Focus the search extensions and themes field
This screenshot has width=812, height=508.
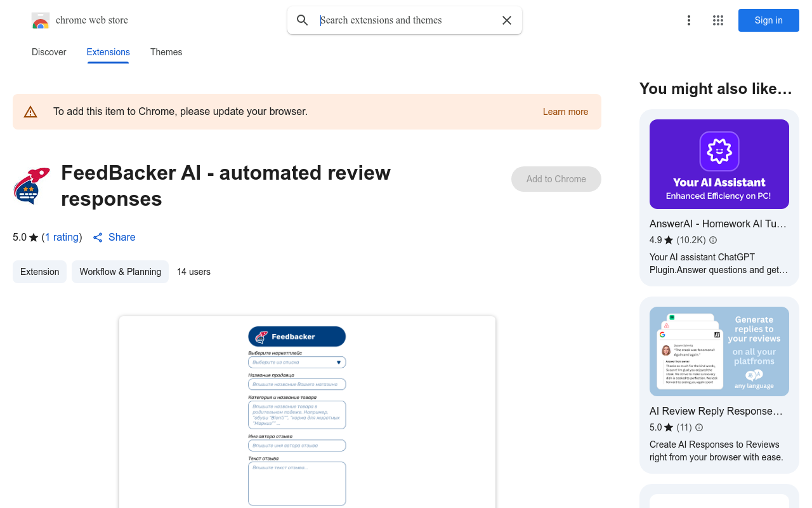pyautogui.click(x=406, y=20)
